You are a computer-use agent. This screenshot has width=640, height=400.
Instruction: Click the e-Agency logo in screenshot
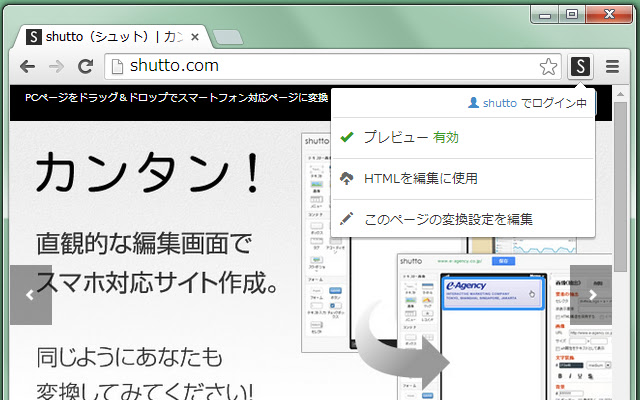click(466, 286)
